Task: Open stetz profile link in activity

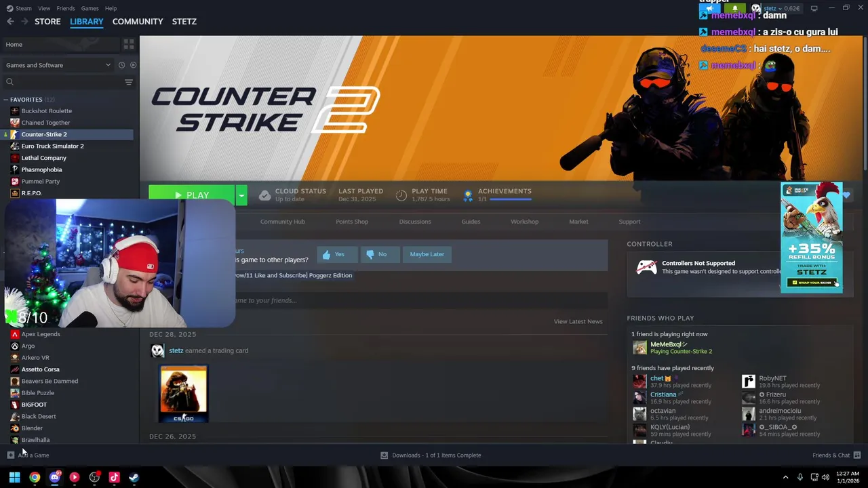Action: coord(176,350)
